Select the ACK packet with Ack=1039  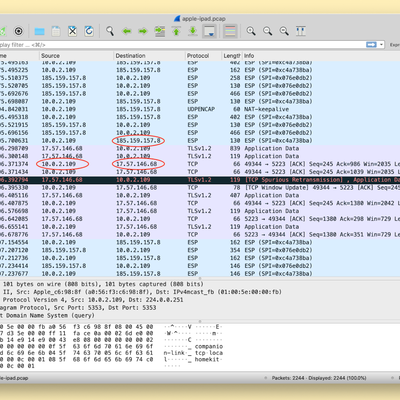pos(200,172)
